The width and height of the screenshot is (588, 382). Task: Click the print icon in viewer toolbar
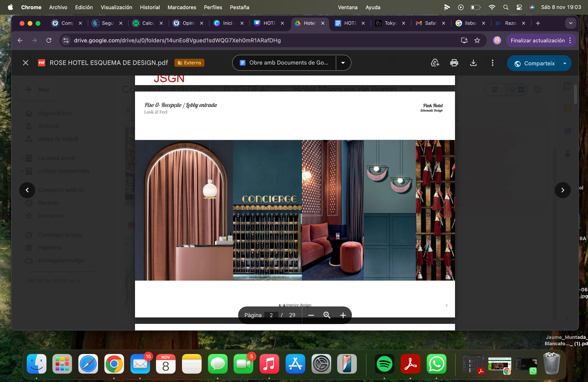pos(454,63)
